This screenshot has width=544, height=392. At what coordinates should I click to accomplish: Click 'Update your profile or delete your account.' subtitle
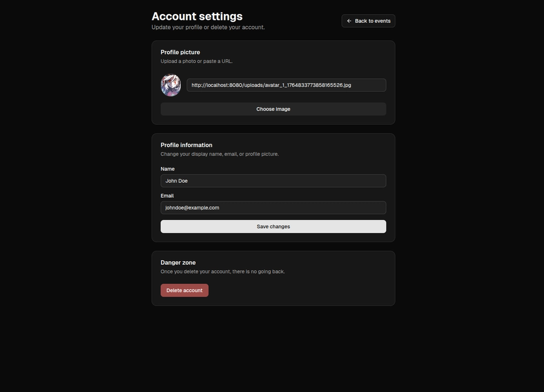(208, 27)
